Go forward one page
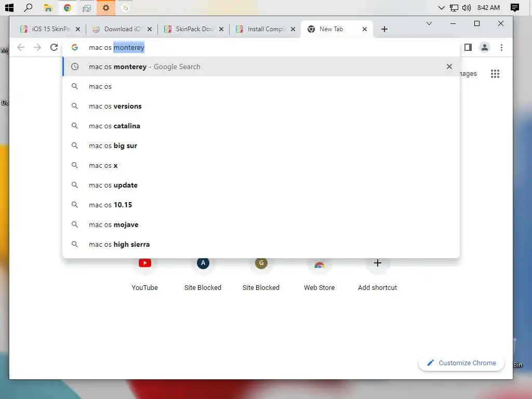The height and width of the screenshot is (399, 532). [37, 47]
